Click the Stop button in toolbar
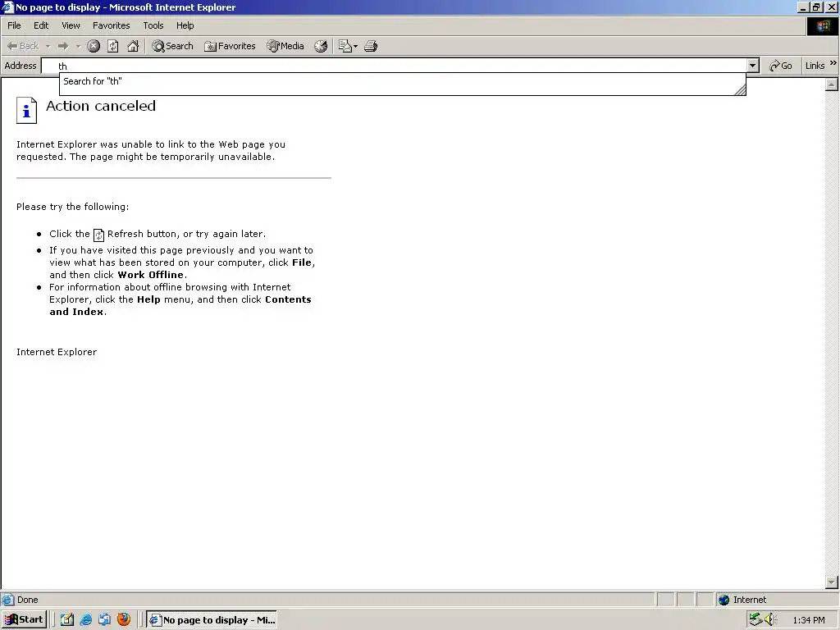Viewport: 840px width, 630px height. click(x=94, y=46)
